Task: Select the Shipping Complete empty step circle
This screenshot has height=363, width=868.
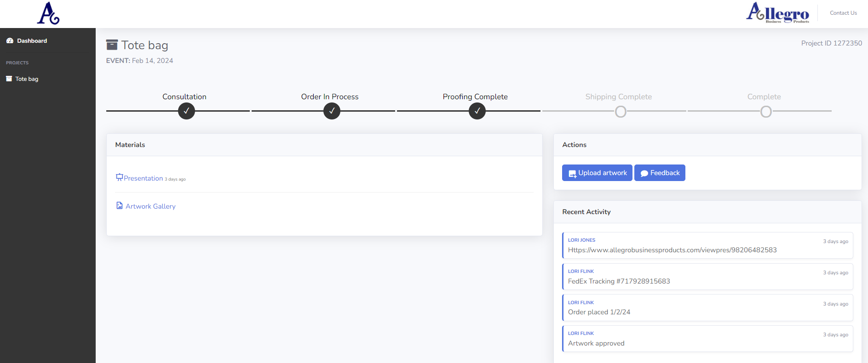Action: pos(621,112)
